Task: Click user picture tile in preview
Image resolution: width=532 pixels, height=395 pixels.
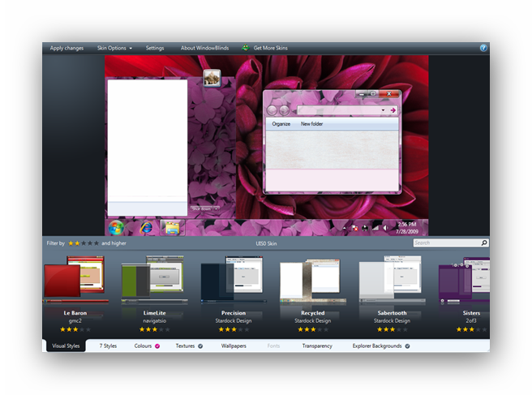Action: [x=212, y=78]
